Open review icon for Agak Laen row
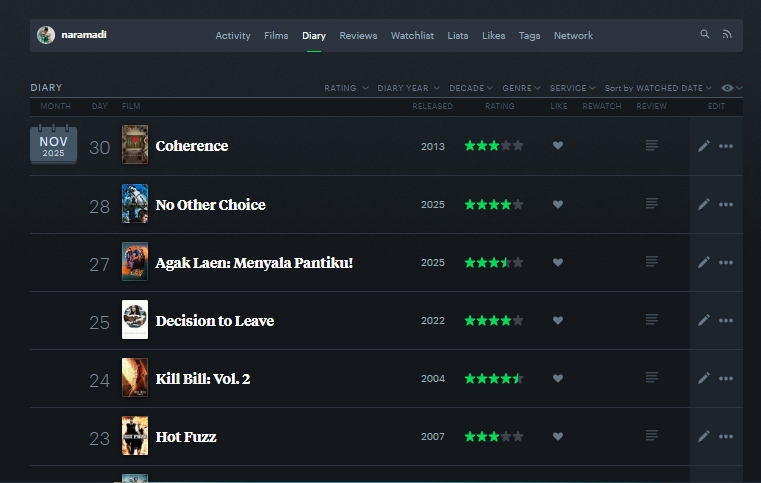 click(652, 262)
